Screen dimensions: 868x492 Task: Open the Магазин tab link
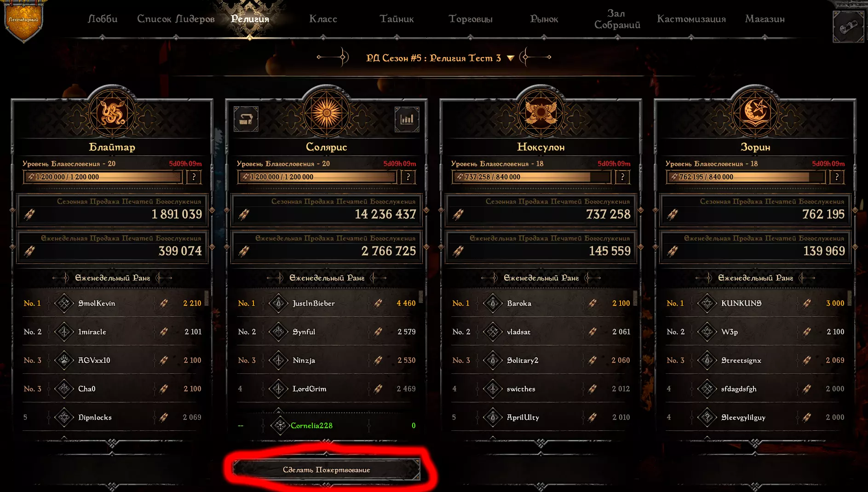pyautogui.click(x=765, y=19)
